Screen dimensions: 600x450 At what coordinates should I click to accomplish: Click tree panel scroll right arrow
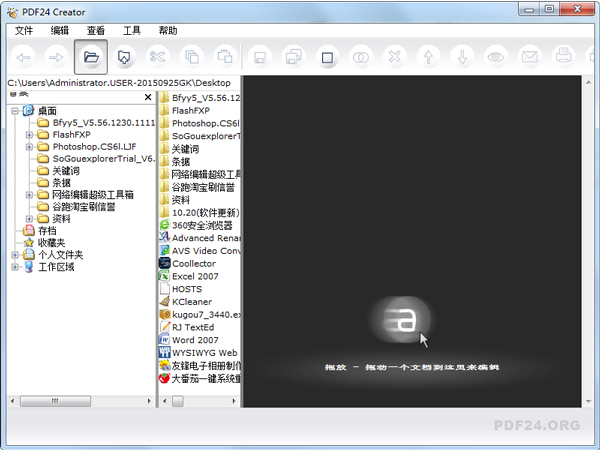tap(149, 401)
